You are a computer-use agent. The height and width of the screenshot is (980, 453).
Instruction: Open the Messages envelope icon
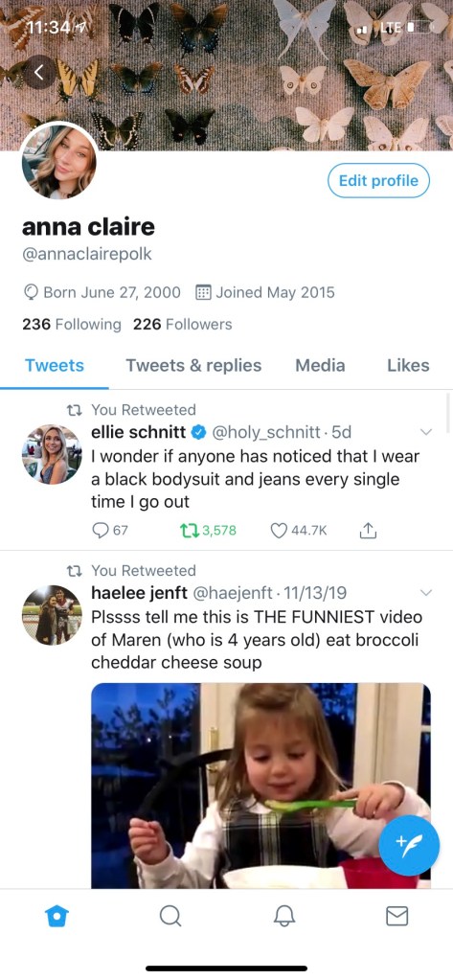[x=396, y=916]
